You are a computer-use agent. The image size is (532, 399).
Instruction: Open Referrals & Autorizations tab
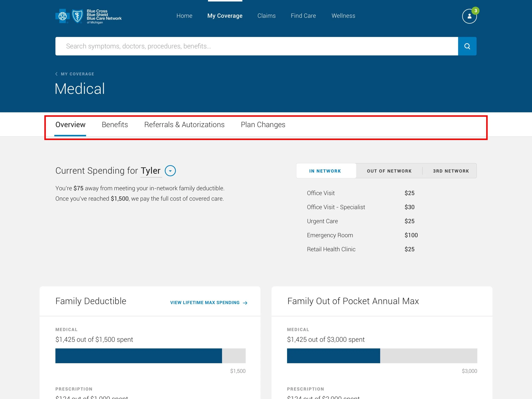(x=184, y=124)
